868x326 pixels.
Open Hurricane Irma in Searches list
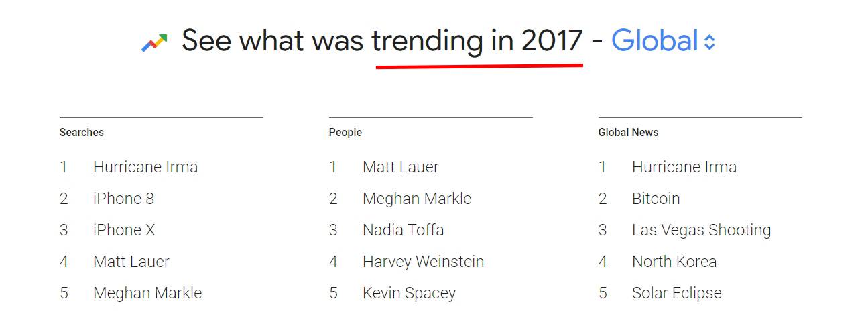pyautogui.click(x=145, y=167)
